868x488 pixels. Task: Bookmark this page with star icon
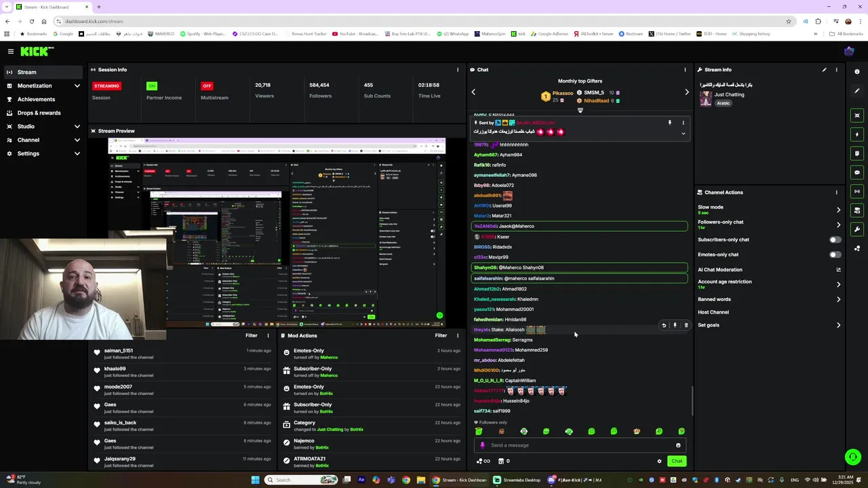click(x=789, y=21)
